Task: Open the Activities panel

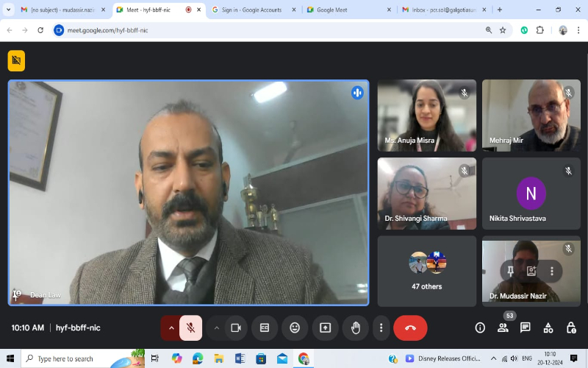Action: tap(548, 328)
